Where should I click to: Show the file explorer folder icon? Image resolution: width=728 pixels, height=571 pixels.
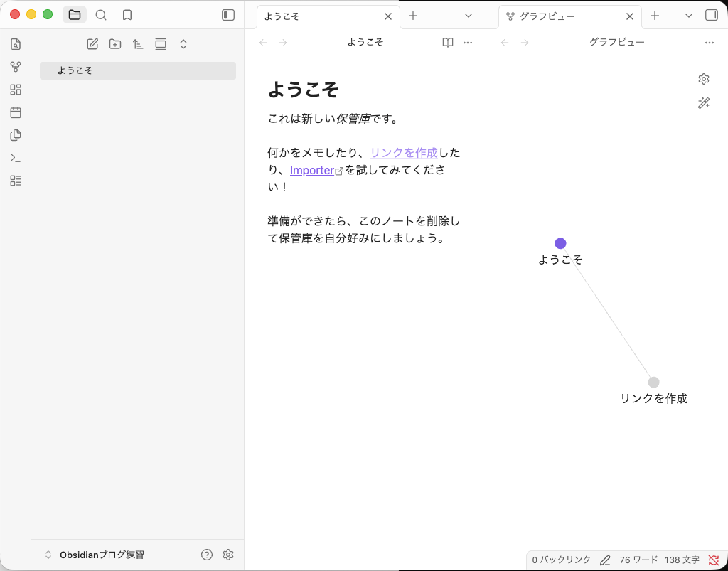[x=74, y=15]
